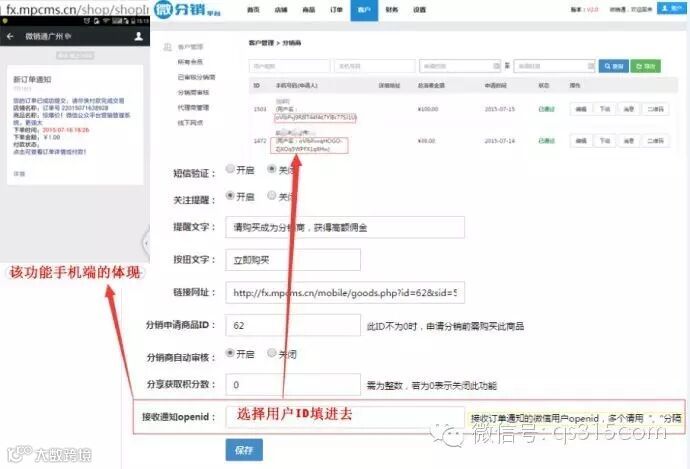Open the 首页 top navigation tab
690x469 pixels.
(253, 10)
